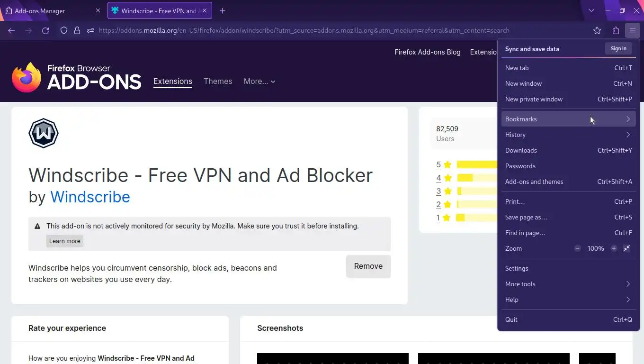List all tabs dropdown arrow
This screenshot has height=364, width=644.
pyautogui.click(x=591, y=10)
